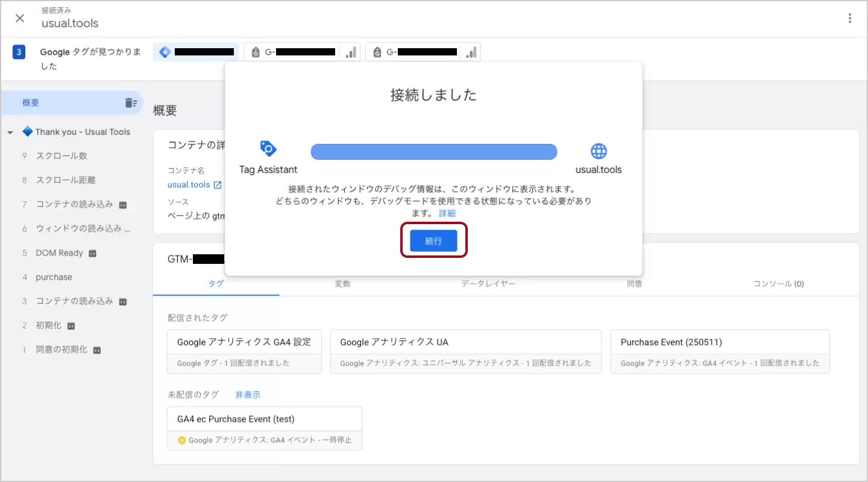
Task: Click the Tag Assistant icon in dialog
Action: 268,149
